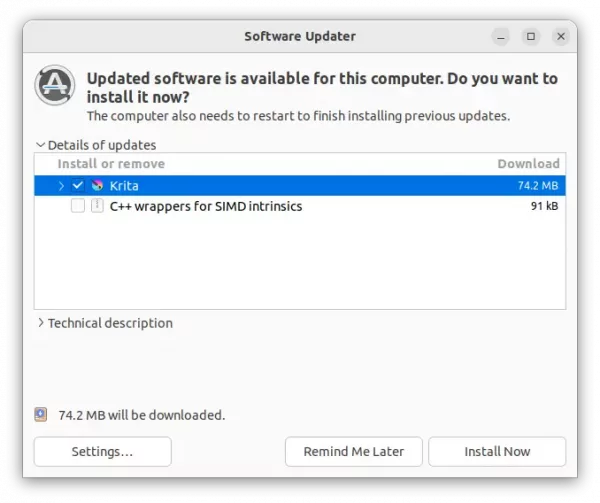The image size is (600, 503).
Task: Expand the Technical description section
Action: click(41, 323)
